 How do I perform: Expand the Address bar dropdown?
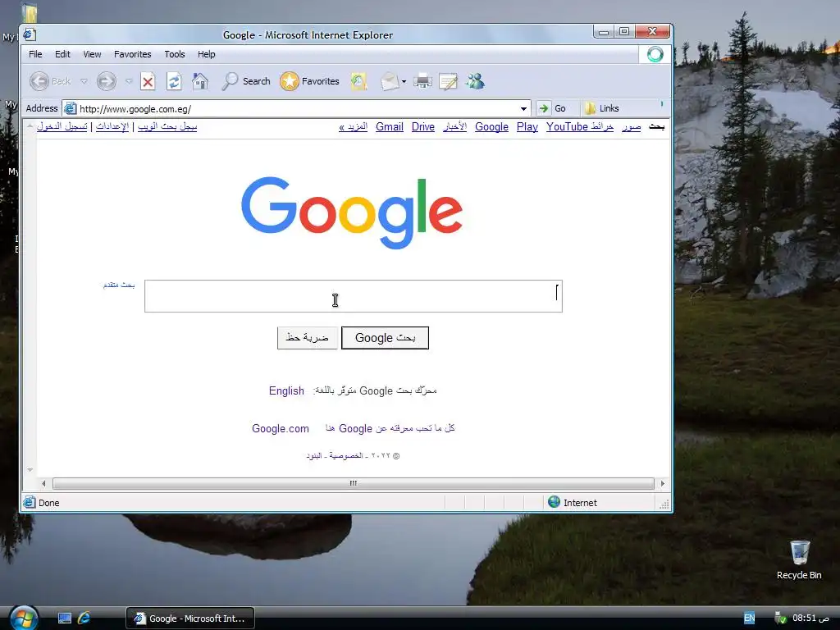tap(523, 109)
